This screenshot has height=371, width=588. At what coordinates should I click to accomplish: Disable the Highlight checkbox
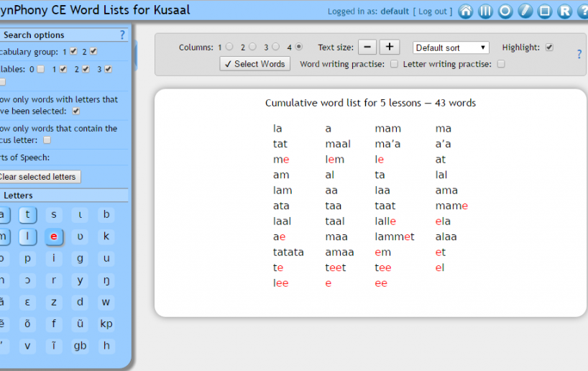[x=550, y=47]
